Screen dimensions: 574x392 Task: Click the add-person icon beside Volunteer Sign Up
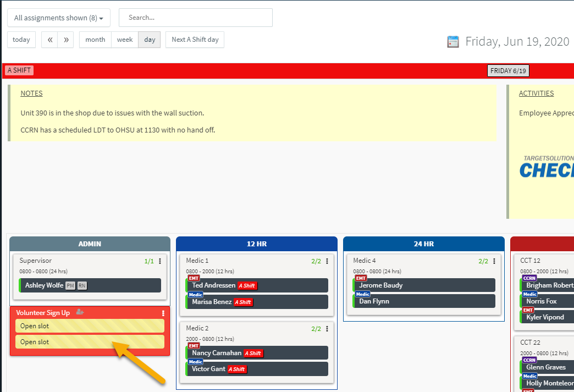pos(80,312)
